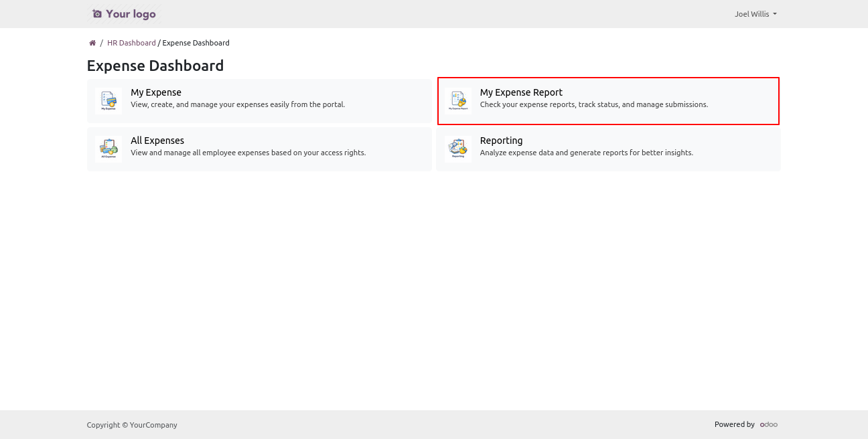Screen dimensions: 868x439
Task: Click the My Expense Report card icon
Action: point(458,101)
